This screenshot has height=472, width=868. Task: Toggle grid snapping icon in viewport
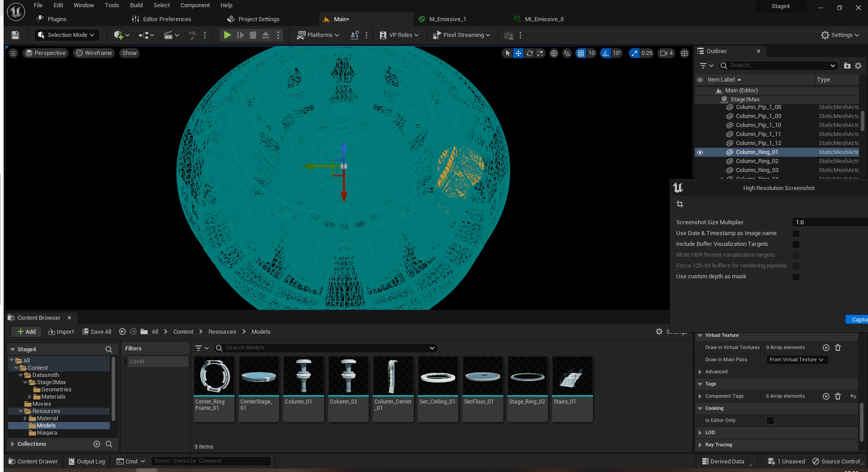[x=581, y=53]
